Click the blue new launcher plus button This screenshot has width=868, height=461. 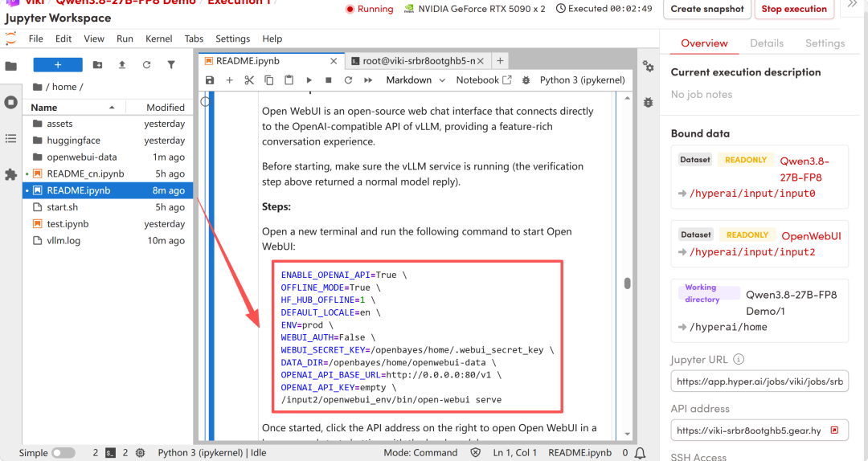click(58, 65)
